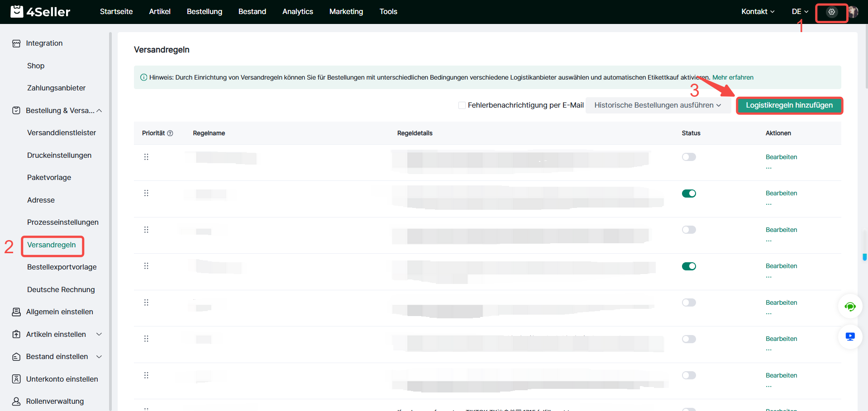
Task: Click Logistikregeln hinzufügen button
Action: pyautogui.click(x=789, y=105)
